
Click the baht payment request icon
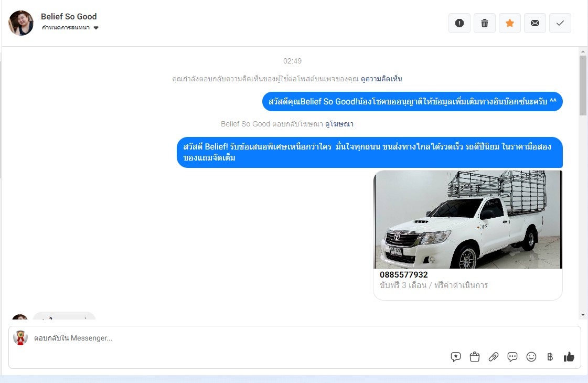(550, 357)
